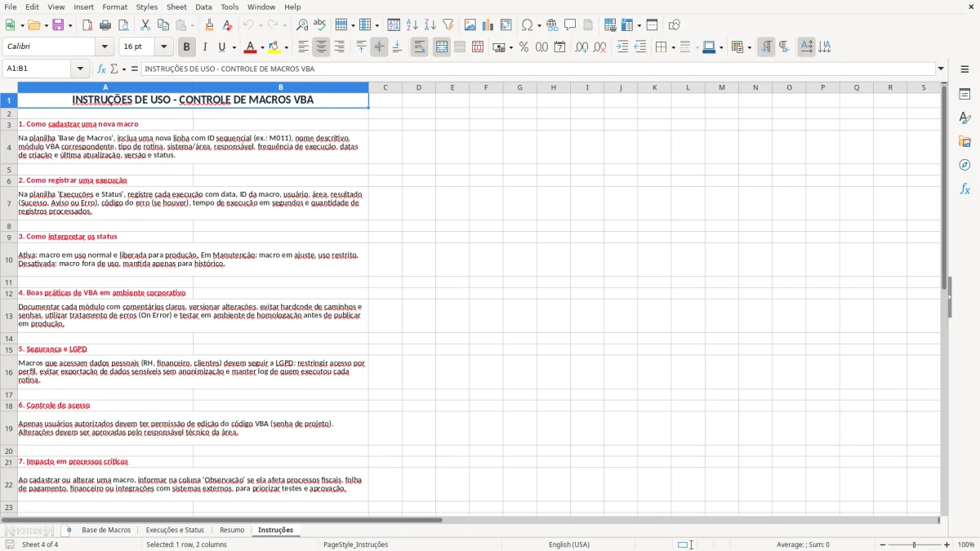The height and width of the screenshot is (551, 980).
Task: Toggle Align Right
Action: coord(339,47)
